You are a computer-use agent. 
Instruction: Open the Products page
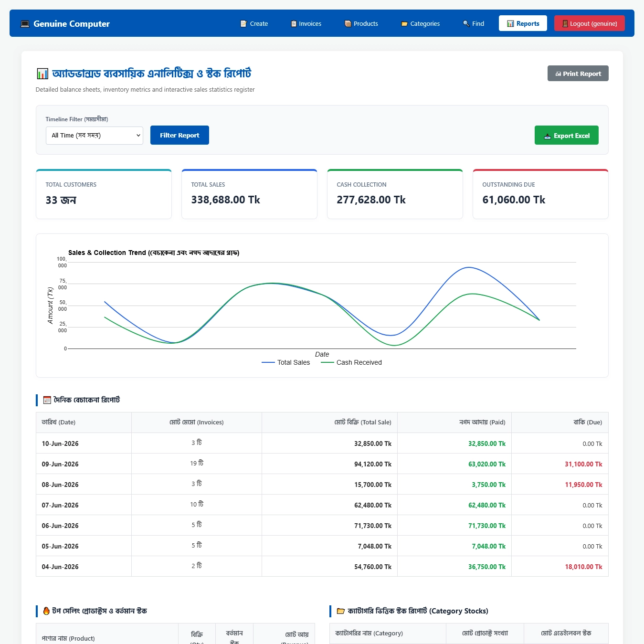click(x=361, y=23)
